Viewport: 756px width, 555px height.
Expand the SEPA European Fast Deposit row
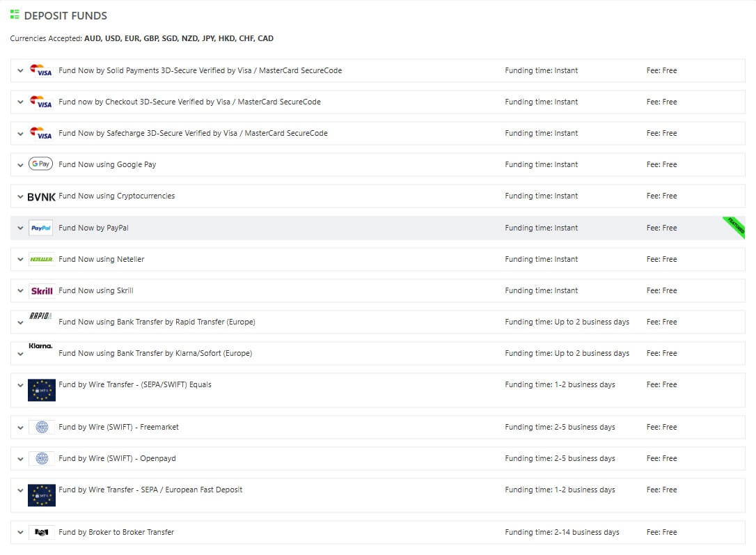pos(20,490)
